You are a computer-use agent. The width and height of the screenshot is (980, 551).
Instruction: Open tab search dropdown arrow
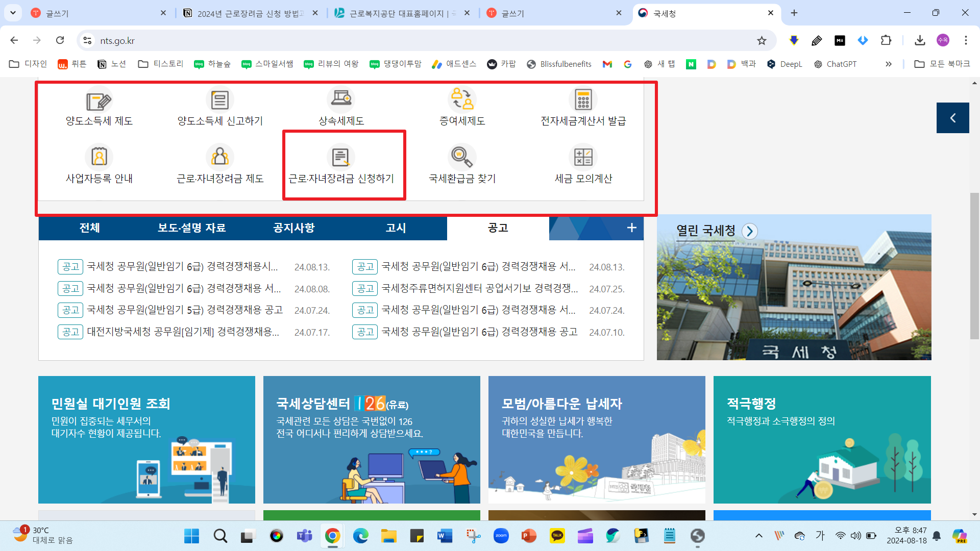point(13,13)
